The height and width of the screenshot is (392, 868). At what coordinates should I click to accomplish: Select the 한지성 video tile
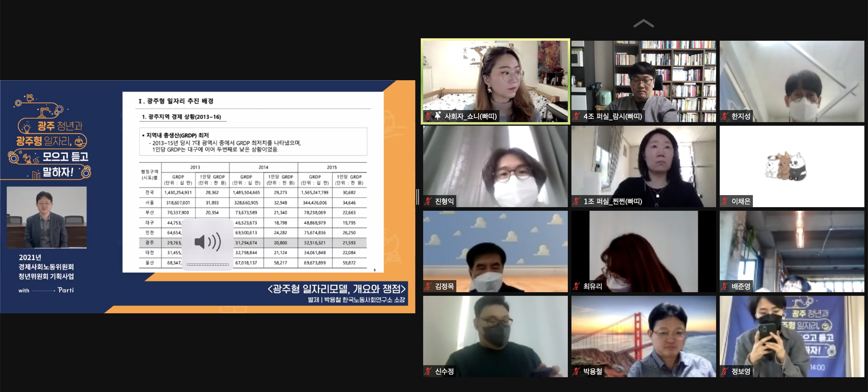click(x=792, y=81)
